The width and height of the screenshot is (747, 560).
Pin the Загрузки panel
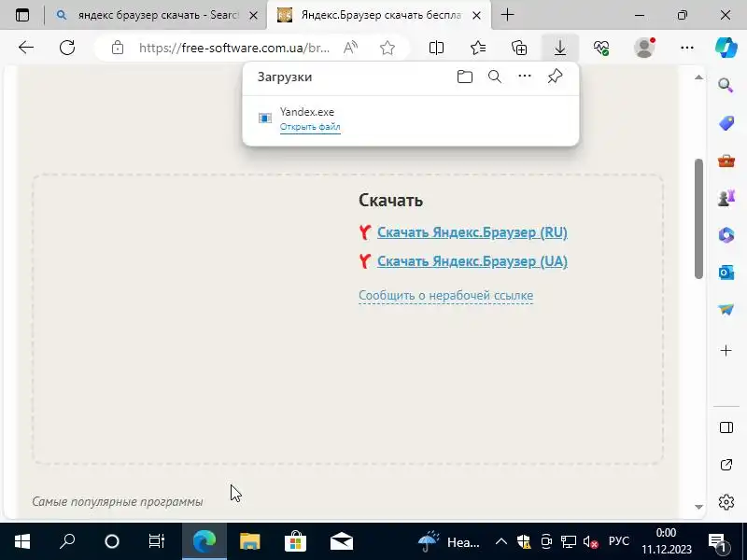[555, 77]
